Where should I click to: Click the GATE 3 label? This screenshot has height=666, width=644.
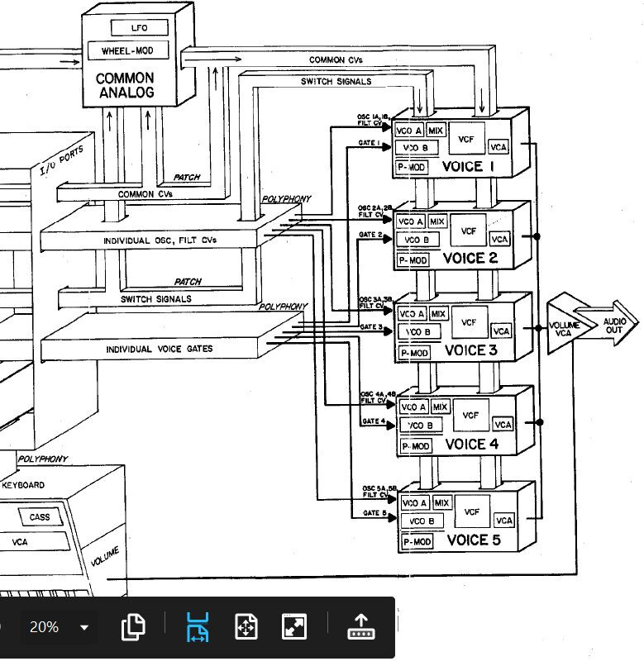[371, 326]
